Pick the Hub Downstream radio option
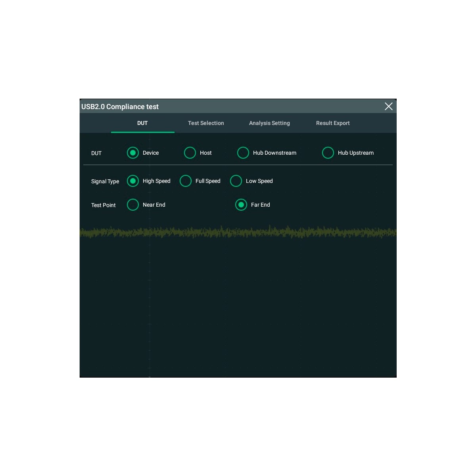 tap(243, 153)
